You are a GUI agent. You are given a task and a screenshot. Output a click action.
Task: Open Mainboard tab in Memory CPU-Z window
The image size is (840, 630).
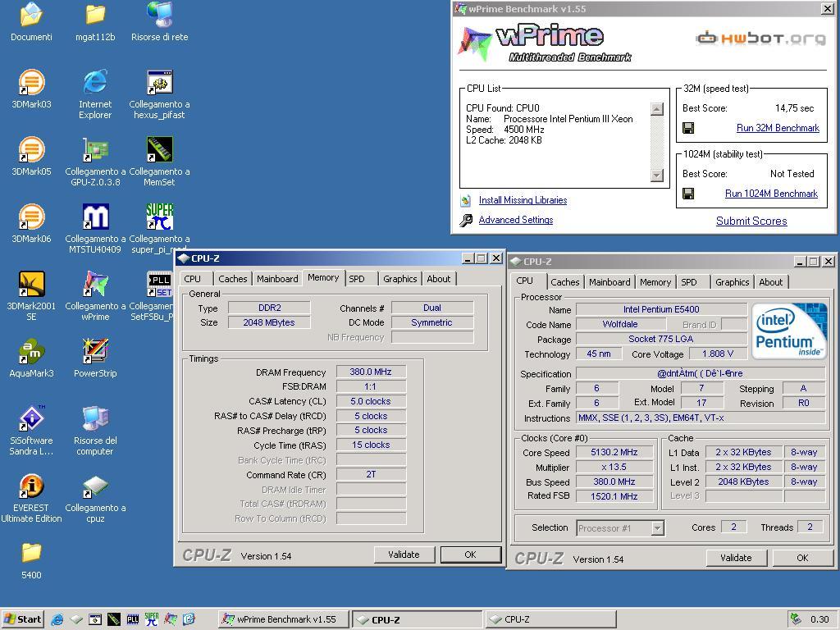point(277,279)
